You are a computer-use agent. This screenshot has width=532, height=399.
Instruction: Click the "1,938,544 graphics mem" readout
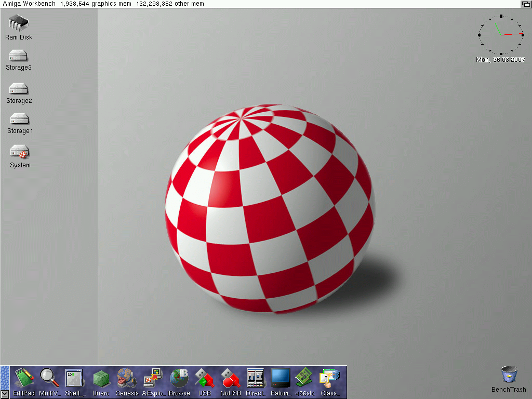point(96,4)
